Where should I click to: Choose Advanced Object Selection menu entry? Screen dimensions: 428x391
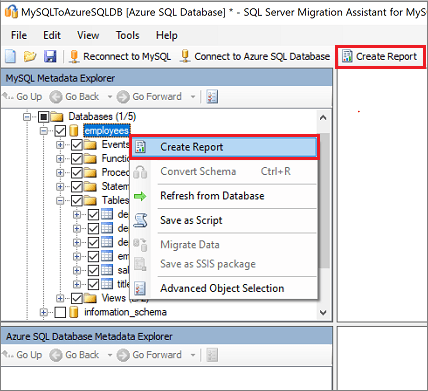(x=224, y=288)
